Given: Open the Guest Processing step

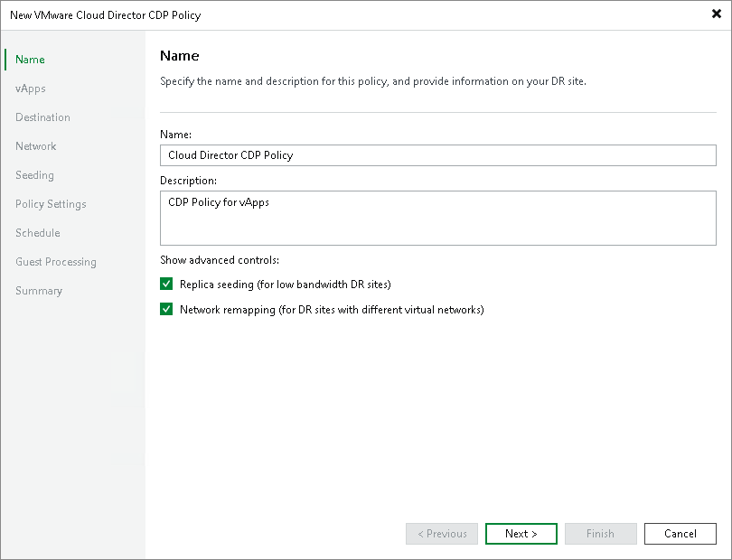Looking at the screenshot, I should [56, 262].
